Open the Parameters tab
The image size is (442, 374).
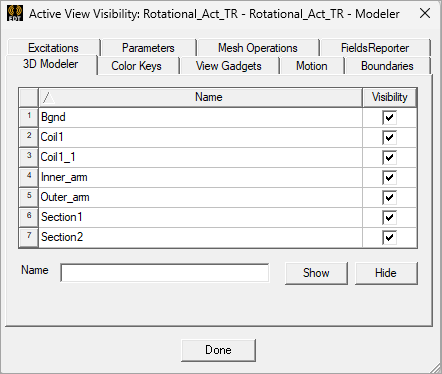(148, 48)
